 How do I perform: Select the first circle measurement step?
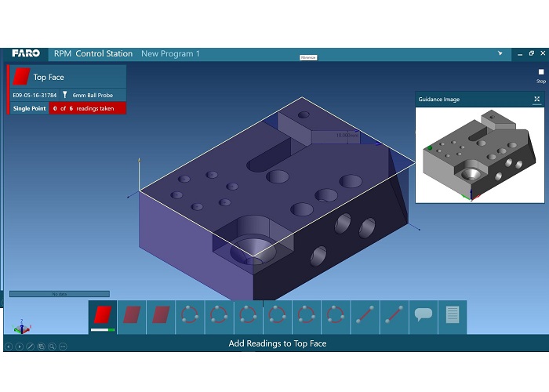click(x=190, y=317)
